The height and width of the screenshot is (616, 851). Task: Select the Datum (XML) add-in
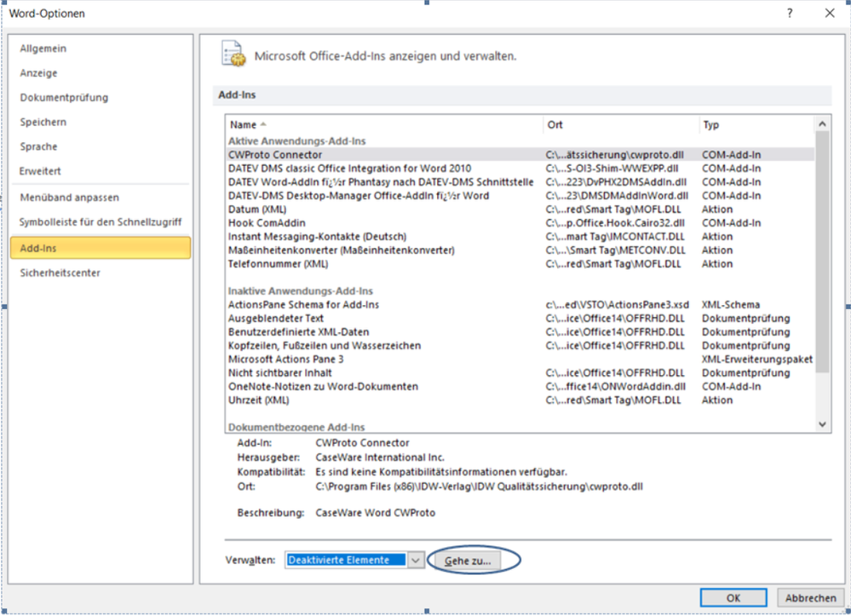[520, 209]
